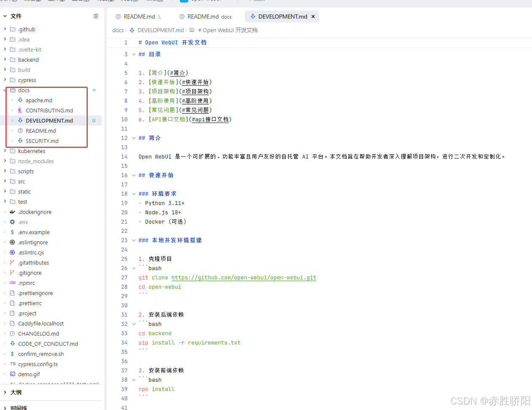Expand the cypress folder
532x410 pixels.
pos(5,80)
